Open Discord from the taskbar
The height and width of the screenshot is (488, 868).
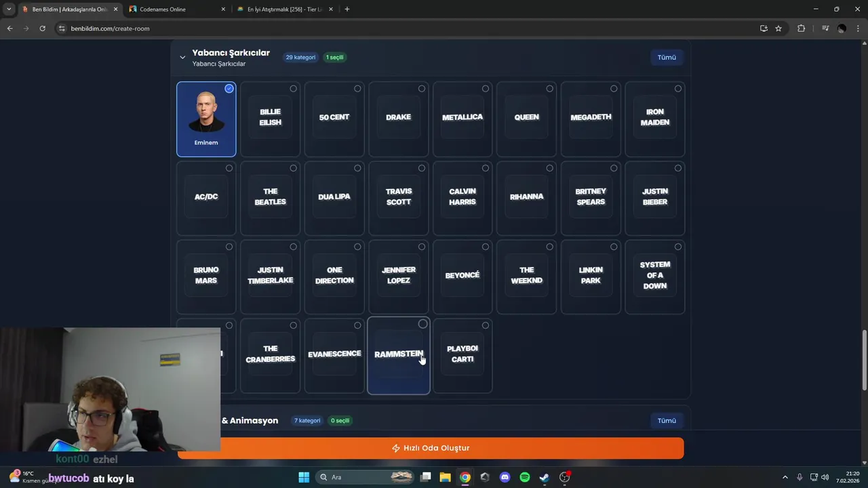505,477
